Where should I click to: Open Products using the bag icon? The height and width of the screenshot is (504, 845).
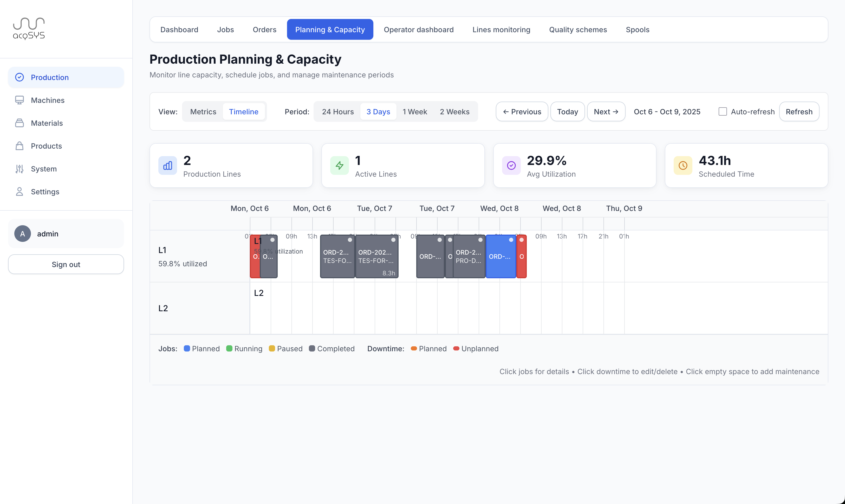(x=19, y=146)
